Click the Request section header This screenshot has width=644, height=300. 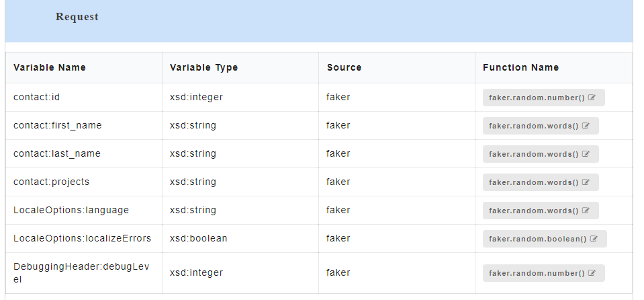click(x=77, y=17)
